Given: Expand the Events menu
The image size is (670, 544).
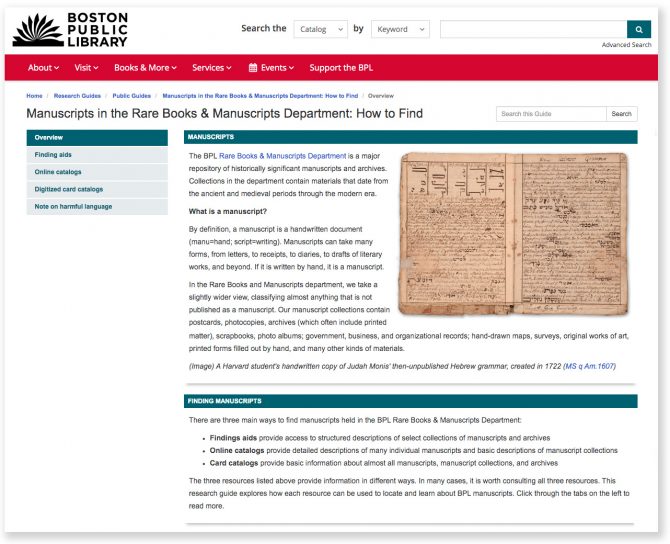Looking at the screenshot, I should (271, 68).
